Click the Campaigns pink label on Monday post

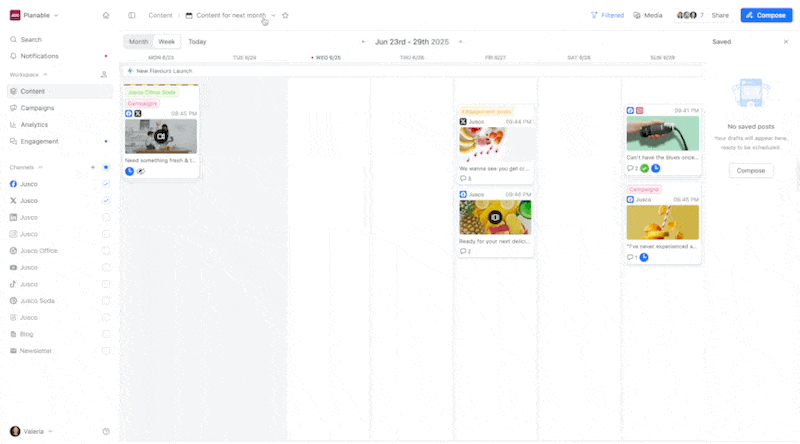pyautogui.click(x=143, y=103)
